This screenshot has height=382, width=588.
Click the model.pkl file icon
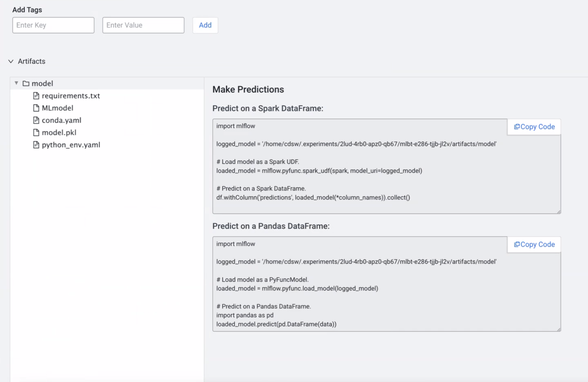pyautogui.click(x=36, y=132)
